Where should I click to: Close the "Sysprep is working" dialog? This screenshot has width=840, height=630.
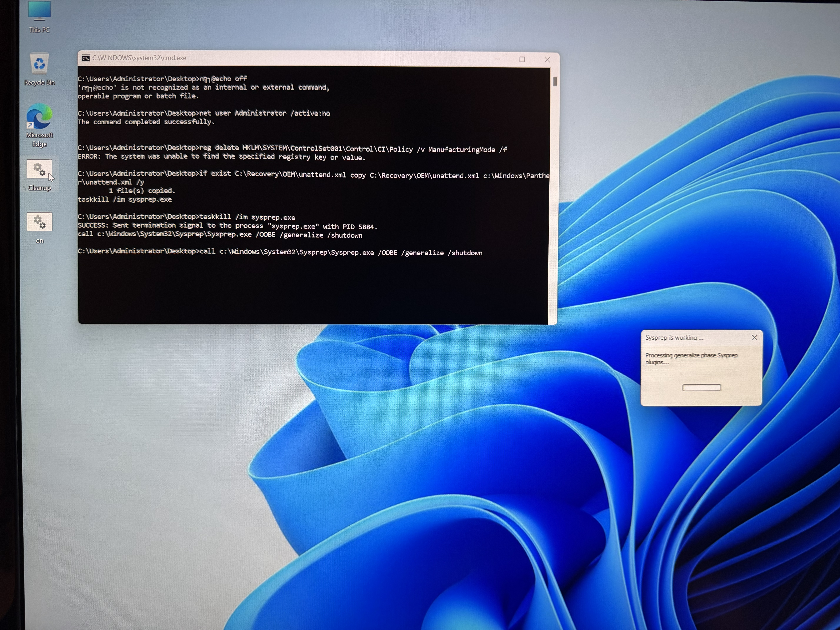[754, 338]
